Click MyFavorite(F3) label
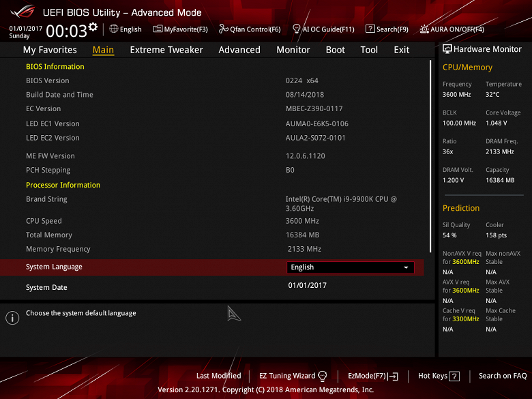Image resolution: width=532 pixels, height=399 pixels. [186, 29]
